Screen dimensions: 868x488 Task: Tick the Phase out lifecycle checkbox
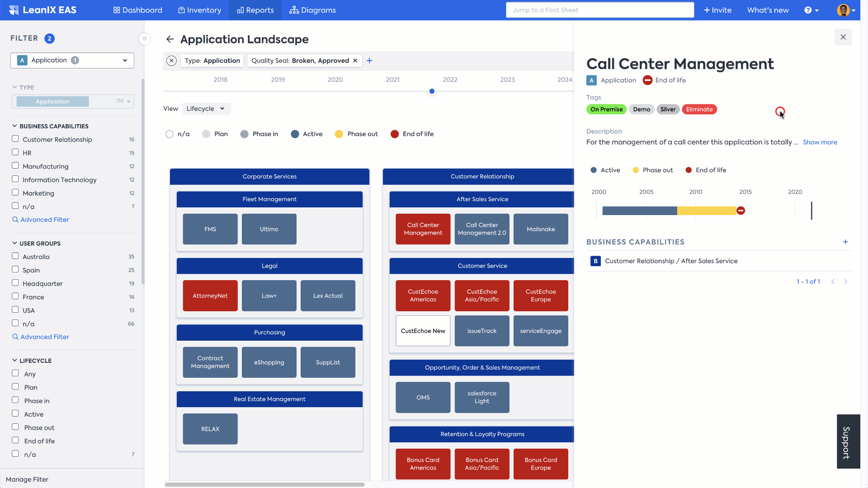pos(15,427)
